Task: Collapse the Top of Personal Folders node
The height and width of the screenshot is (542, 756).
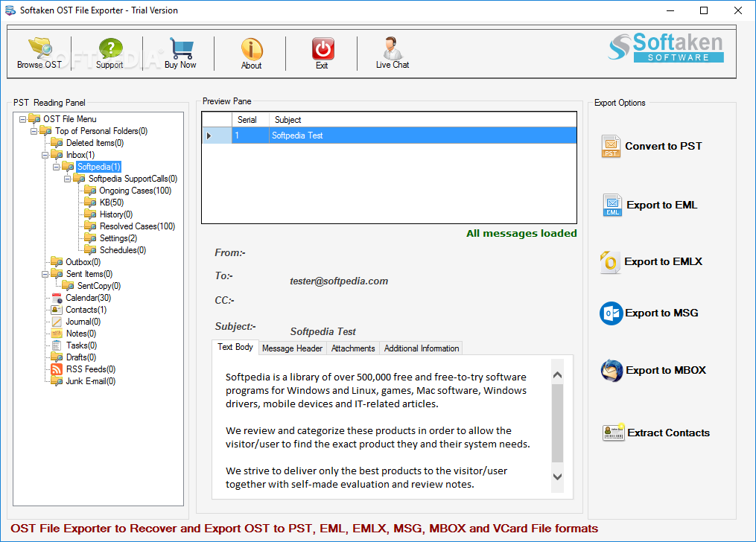Action: pyautogui.click(x=34, y=131)
